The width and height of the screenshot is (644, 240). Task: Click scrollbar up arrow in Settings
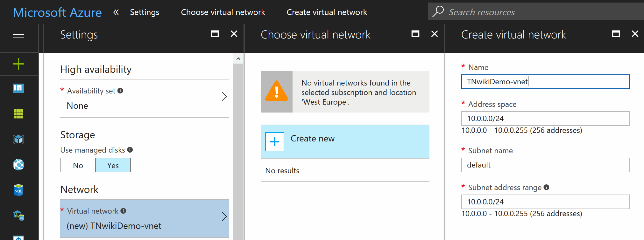coord(238,59)
